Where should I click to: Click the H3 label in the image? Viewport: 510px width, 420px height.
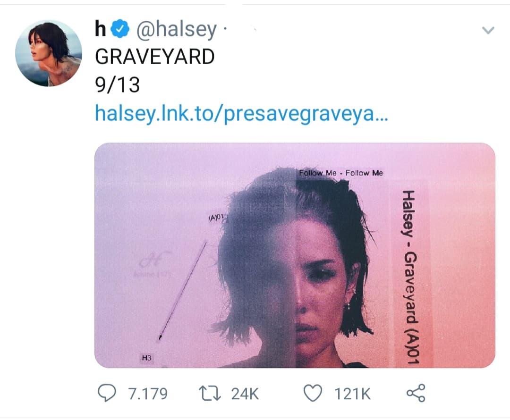point(146,358)
